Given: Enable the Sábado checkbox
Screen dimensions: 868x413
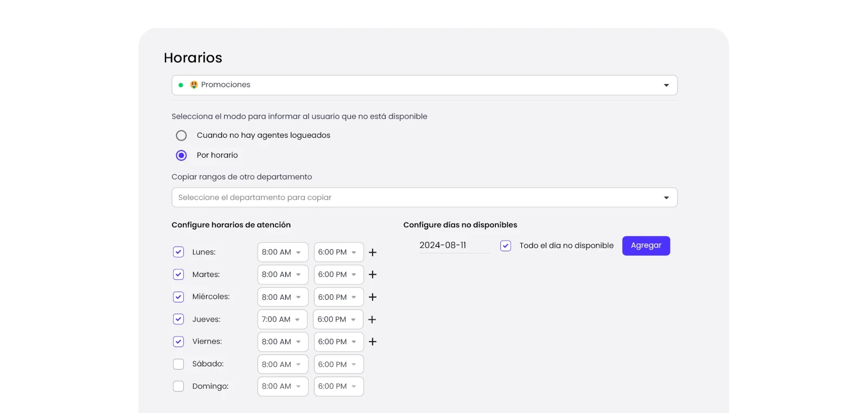Looking at the screenshot, I should pos(178,364).
